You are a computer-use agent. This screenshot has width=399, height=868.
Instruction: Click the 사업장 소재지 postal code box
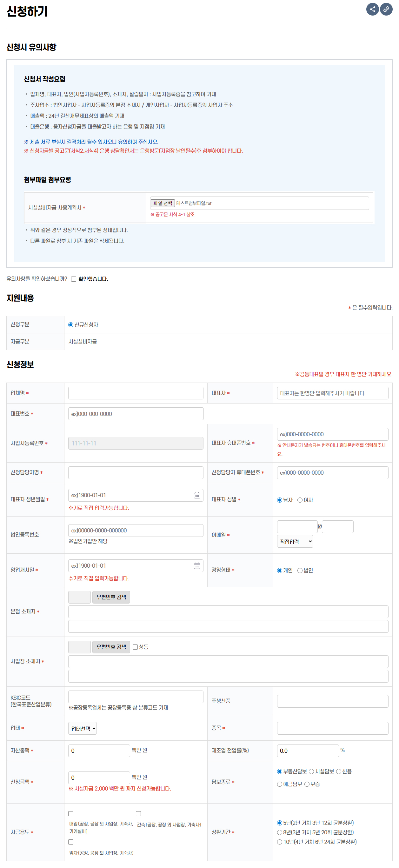(80, 647)
